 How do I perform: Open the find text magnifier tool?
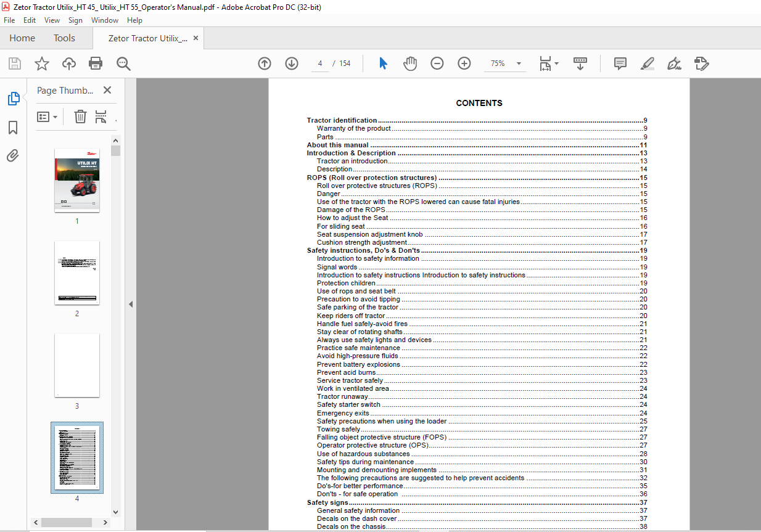(x=123, y=63)
